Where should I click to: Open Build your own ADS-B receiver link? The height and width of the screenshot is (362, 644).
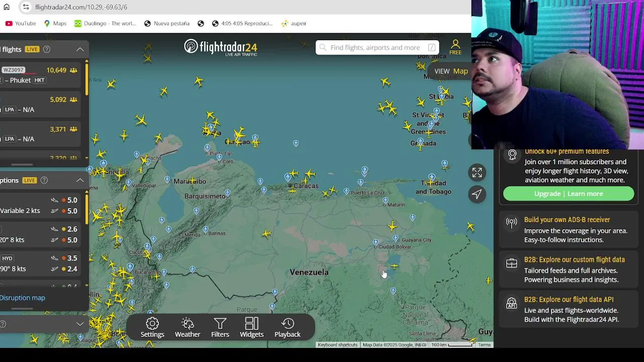567,220
